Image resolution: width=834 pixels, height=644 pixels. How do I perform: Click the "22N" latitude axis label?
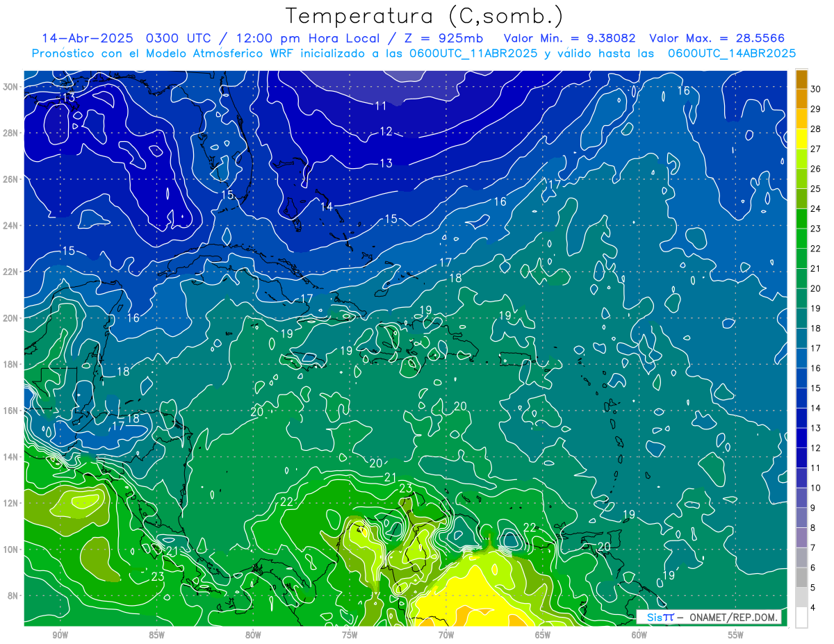[x=11, y=272]
